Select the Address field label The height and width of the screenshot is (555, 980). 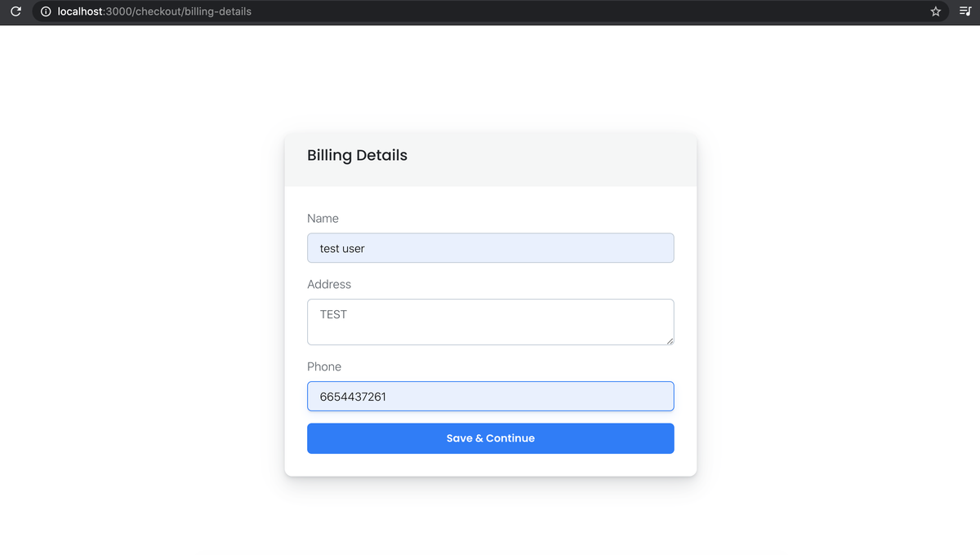[329, 284]
